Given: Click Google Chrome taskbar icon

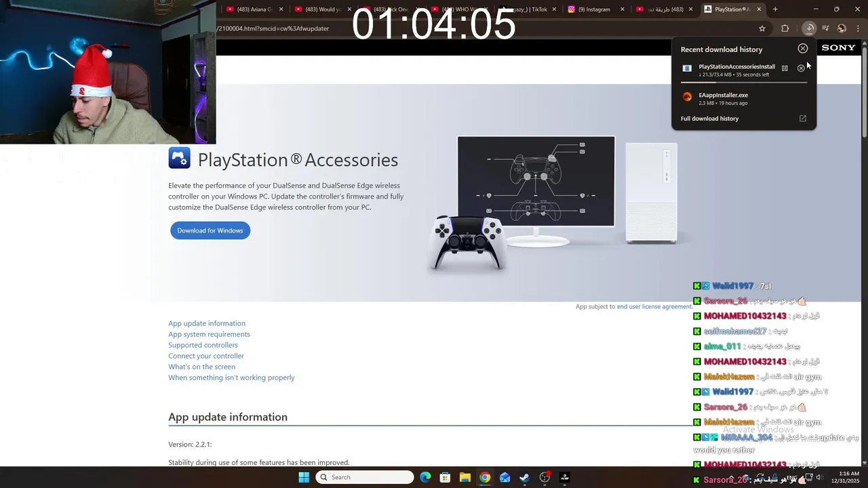Looking at the screenshot, I should pyautogui.click(x=485, y=477).
